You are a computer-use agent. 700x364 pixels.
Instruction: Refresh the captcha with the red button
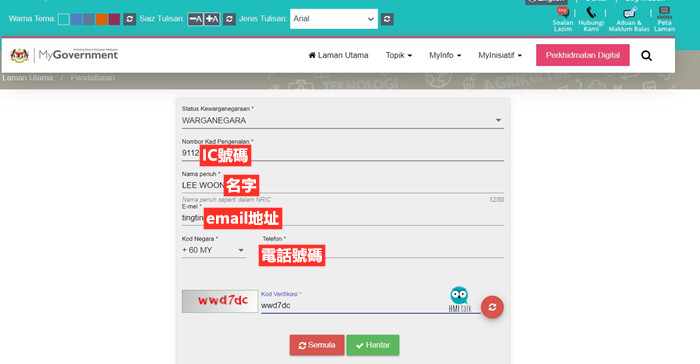[492, 307]
